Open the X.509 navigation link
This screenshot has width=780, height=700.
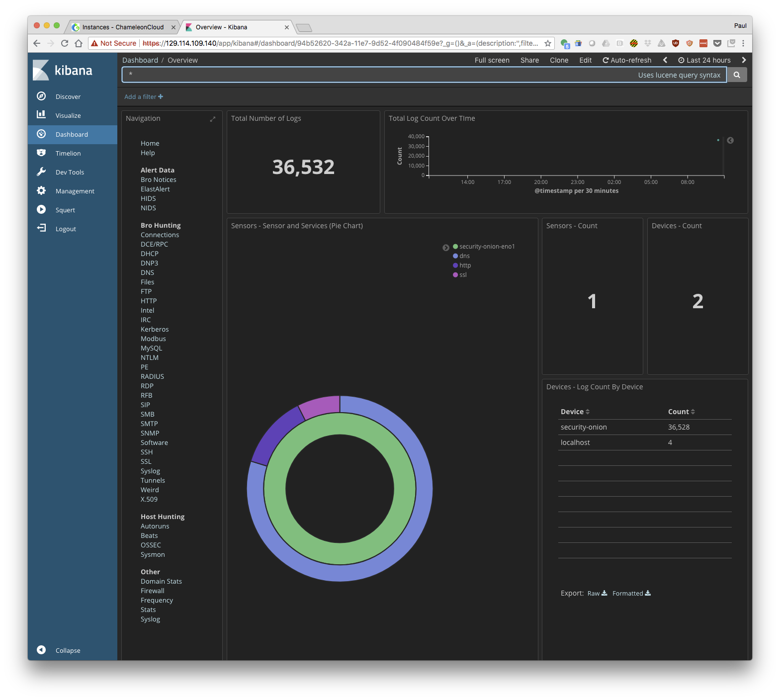pos(149,499)
